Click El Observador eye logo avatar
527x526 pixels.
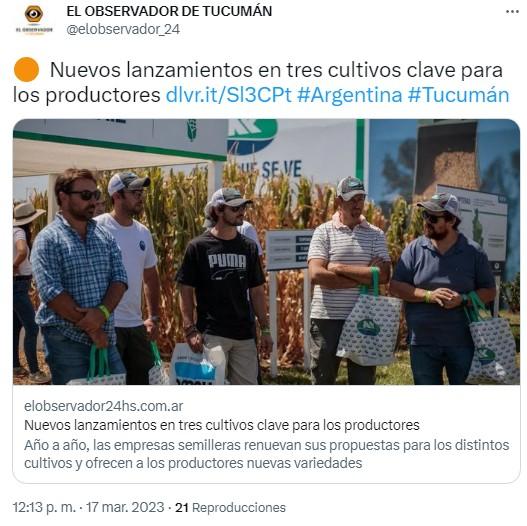(x=34, y=19)
